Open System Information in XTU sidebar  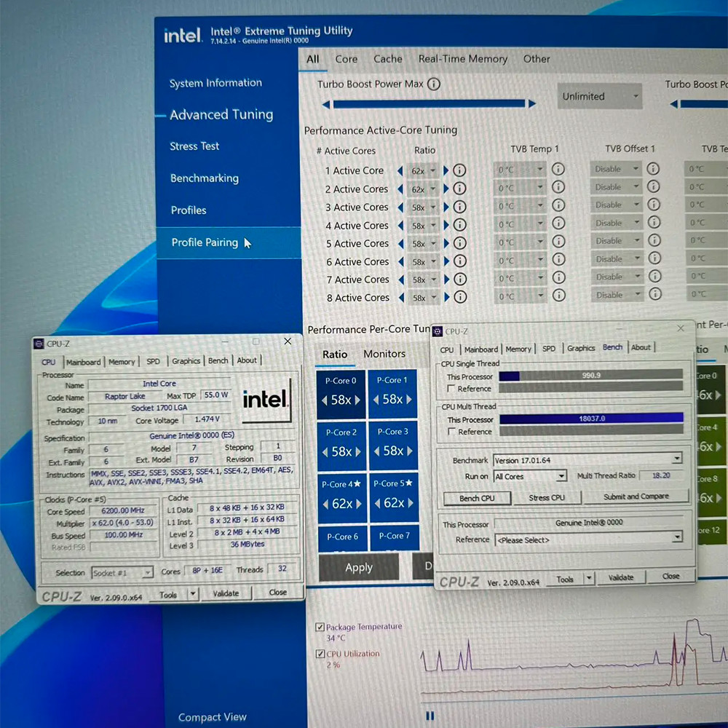(215, 83)
